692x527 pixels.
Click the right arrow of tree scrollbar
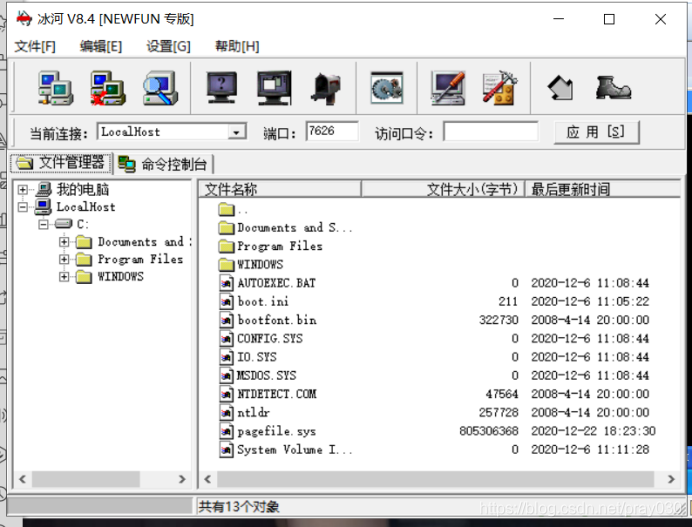coord(182,479)
